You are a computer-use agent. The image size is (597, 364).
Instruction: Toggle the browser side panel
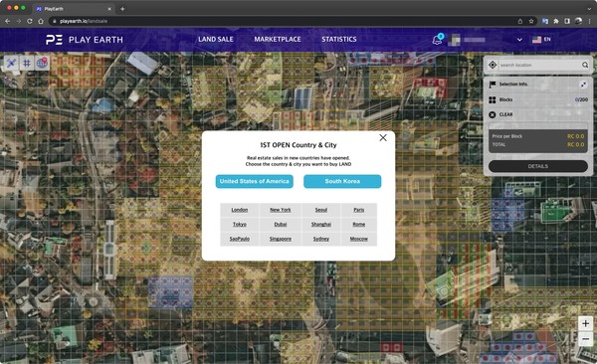click(567, 21)
